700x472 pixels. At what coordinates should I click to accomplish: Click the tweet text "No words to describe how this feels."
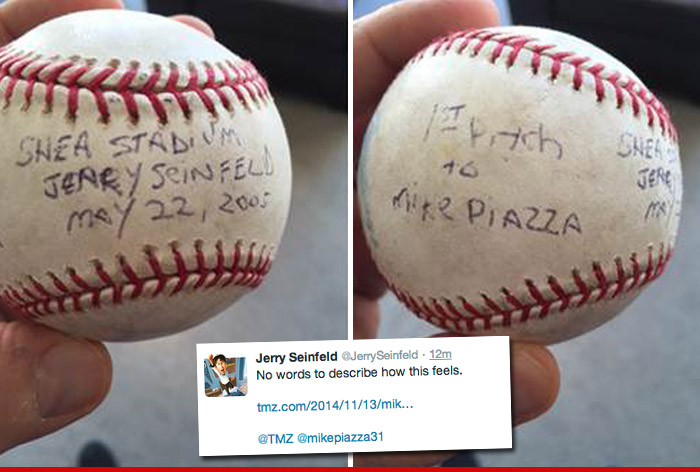coord(359,372)
